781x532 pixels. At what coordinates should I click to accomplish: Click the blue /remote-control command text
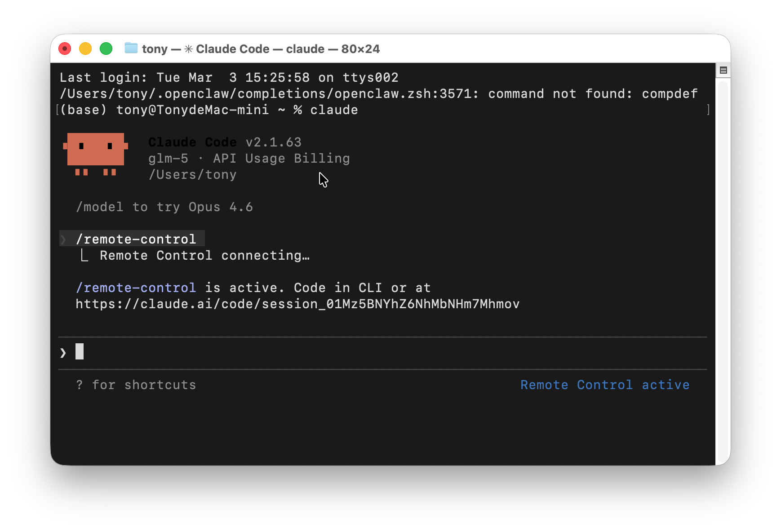point(136,288)
